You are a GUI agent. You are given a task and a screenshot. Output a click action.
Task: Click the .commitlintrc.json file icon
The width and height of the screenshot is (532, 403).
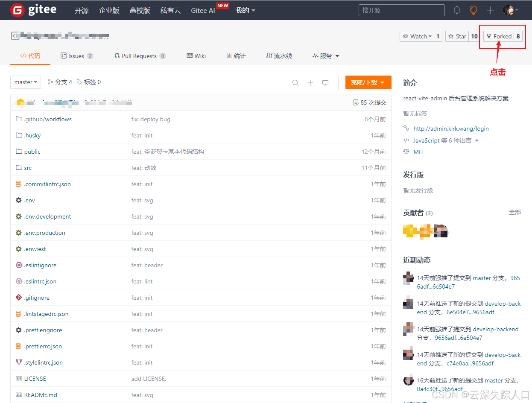pyautogui.click(x=18, y=184)
